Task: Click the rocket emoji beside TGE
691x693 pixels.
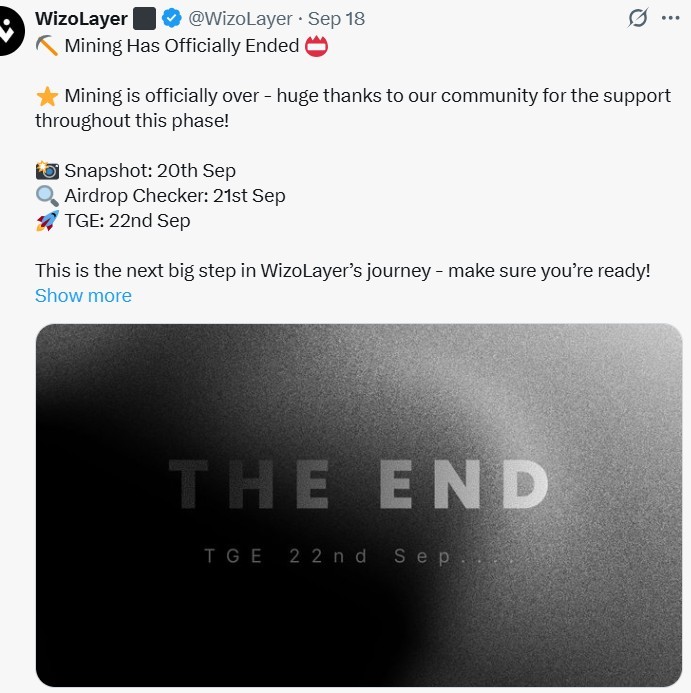Action: pos(47,221)
